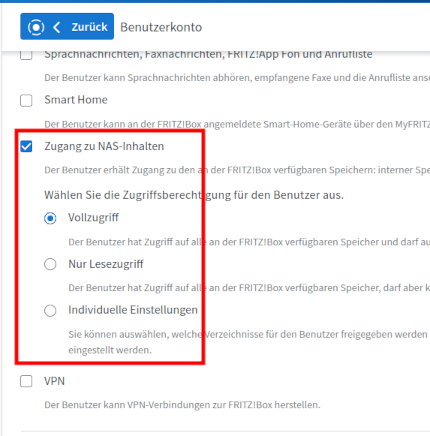Click the Zugang zu NAS-Inhalten label
The image size is (430, 436).
point(104,146)
